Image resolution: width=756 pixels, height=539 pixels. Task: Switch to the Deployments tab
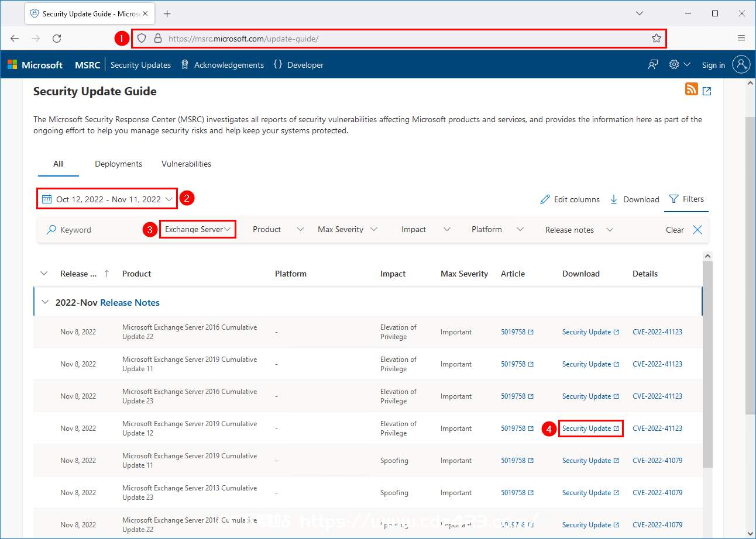pyautogui.click(x=118, y=164)
